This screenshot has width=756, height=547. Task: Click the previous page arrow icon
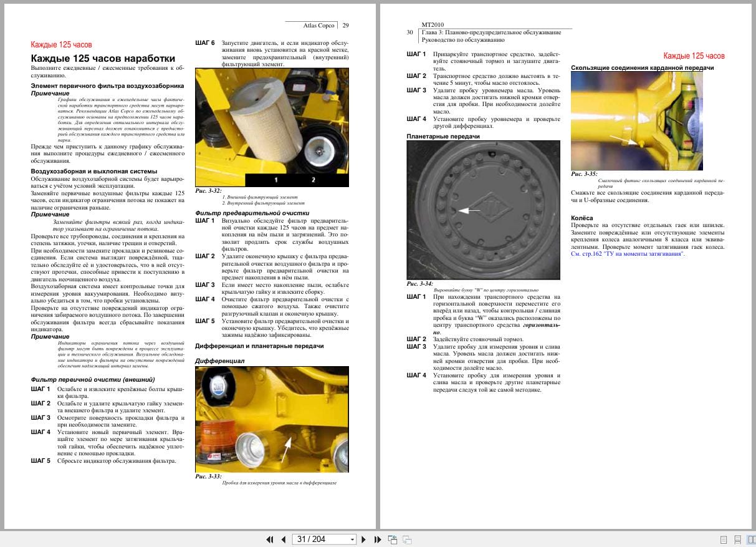(x=283, y=539)
